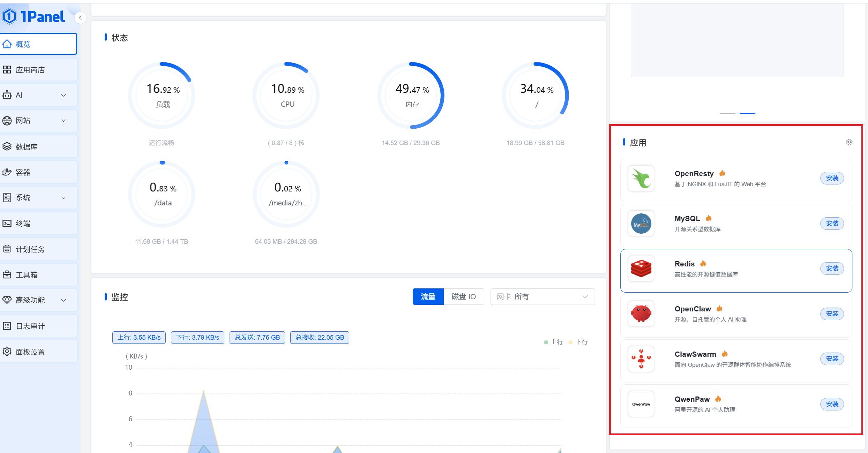Click the OpenResty app icon

click(x=641, y=179)
